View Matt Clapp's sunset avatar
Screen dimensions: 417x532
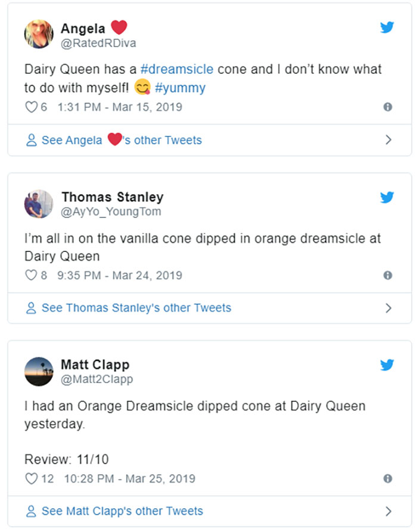(39, 372)
